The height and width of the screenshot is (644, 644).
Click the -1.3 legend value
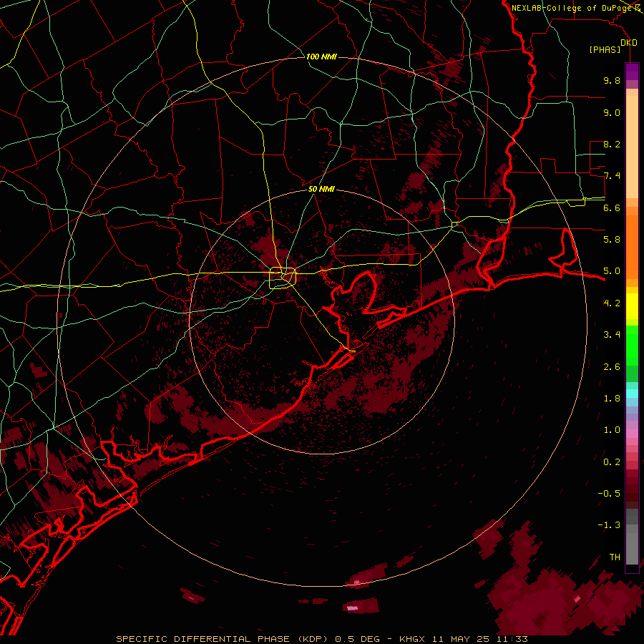click(x=609, y=525)
